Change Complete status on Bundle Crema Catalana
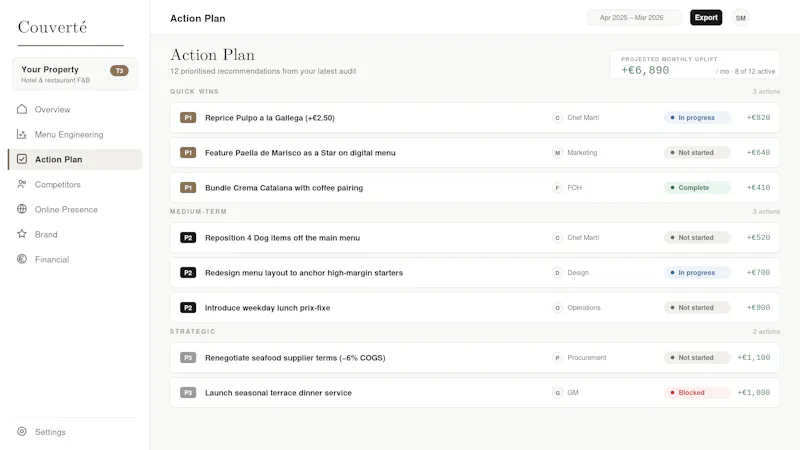 tap(697, 188)
